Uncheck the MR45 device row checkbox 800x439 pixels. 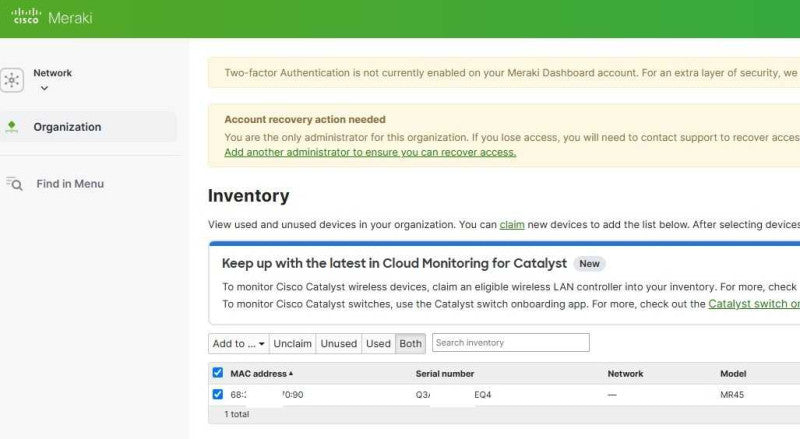(x=217, y=394)
